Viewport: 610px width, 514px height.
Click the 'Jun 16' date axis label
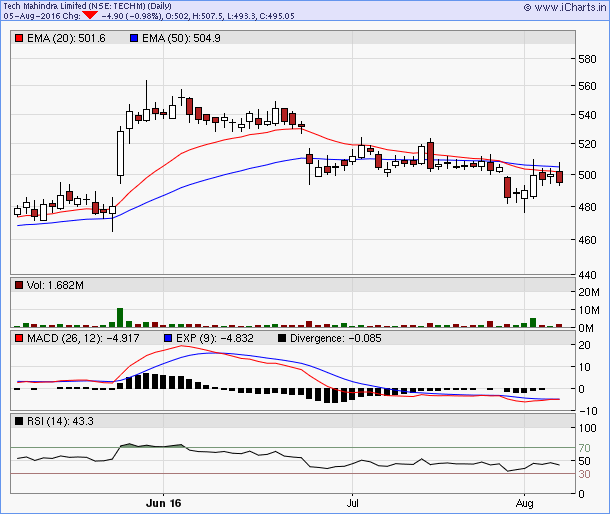[x=163, y=503]
